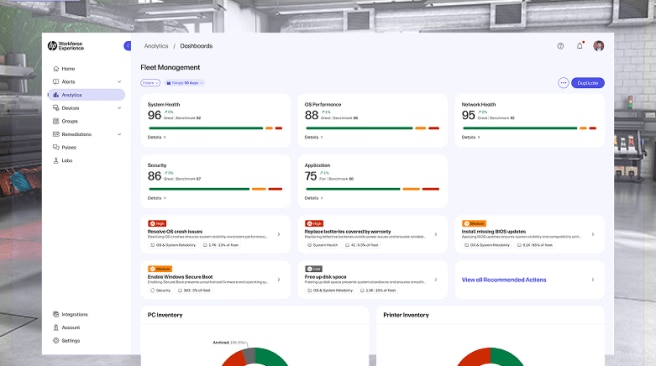The image size is (656, 366).
Task: Click the Duplicate button
Action: coord(588,83)
